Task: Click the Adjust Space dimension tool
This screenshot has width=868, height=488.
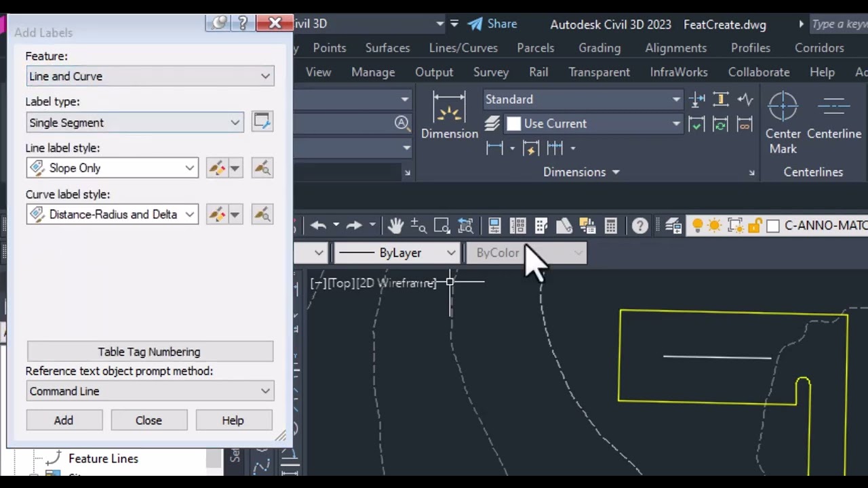Action: [720, 100]
